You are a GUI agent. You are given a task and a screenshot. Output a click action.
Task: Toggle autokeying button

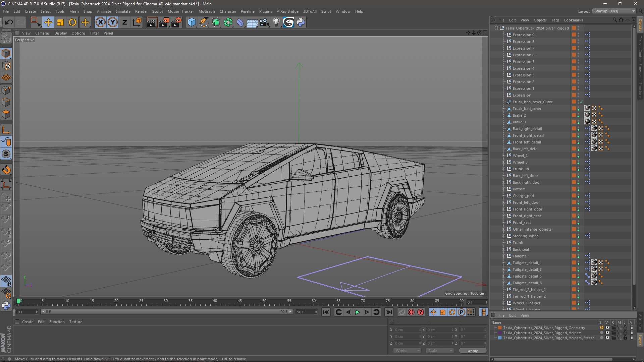pyautogui.click(x=411, y=312)
